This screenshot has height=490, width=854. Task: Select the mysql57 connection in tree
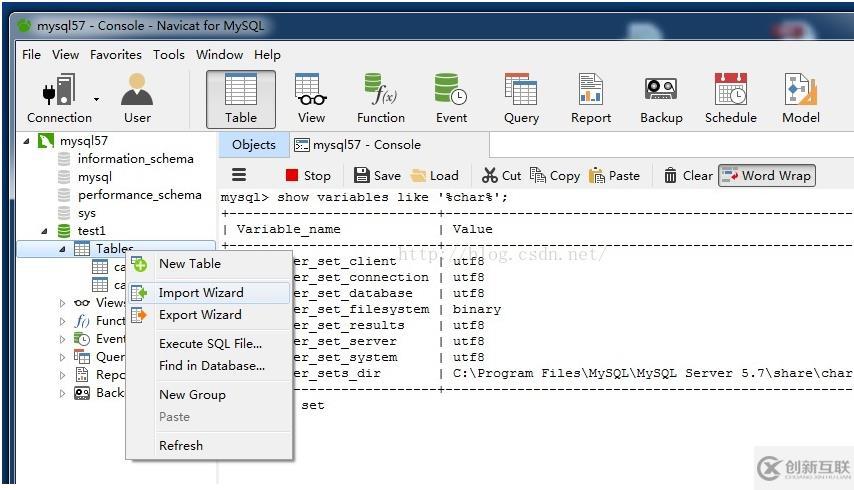(83, 141)
